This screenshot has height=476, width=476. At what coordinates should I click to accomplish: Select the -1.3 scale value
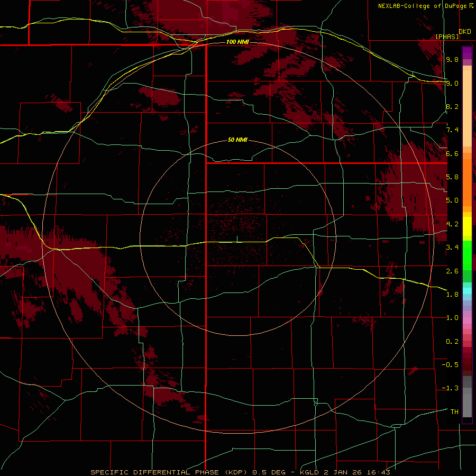pyautogui.click(x=450, y=388)
